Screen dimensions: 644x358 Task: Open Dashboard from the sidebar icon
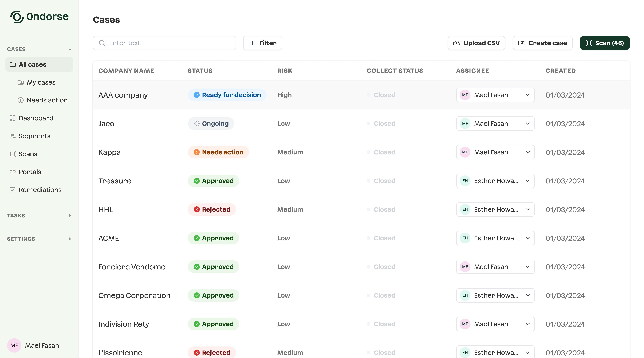tap(13, 118)
